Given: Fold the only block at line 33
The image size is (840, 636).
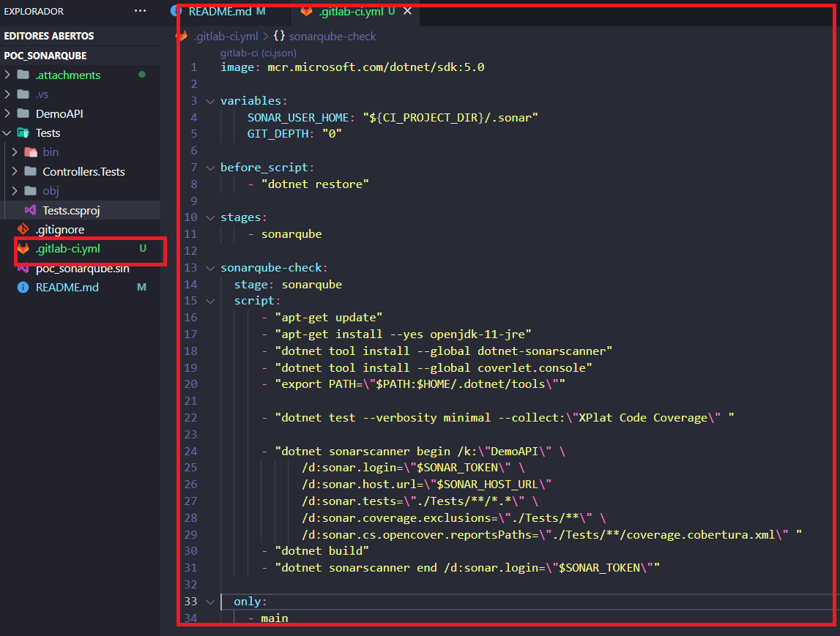Looking at the screenshot, I should pos(210,602).
